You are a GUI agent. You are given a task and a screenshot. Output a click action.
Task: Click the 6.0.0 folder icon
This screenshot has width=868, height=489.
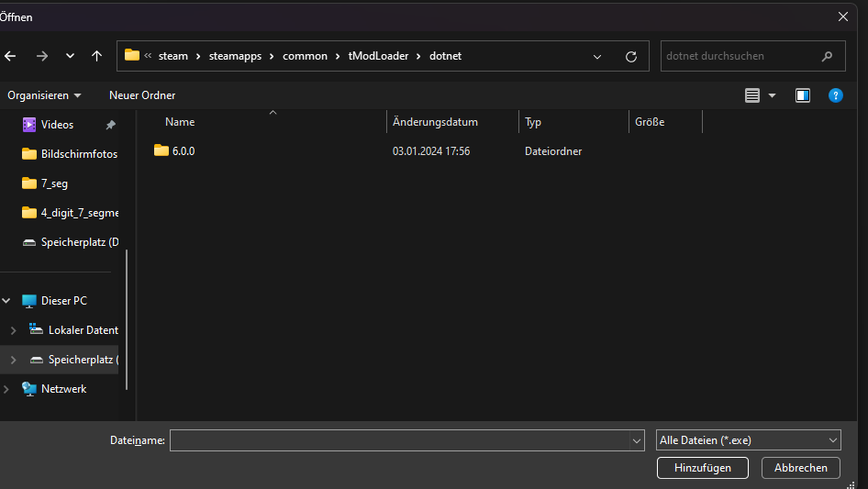point(161,150)
